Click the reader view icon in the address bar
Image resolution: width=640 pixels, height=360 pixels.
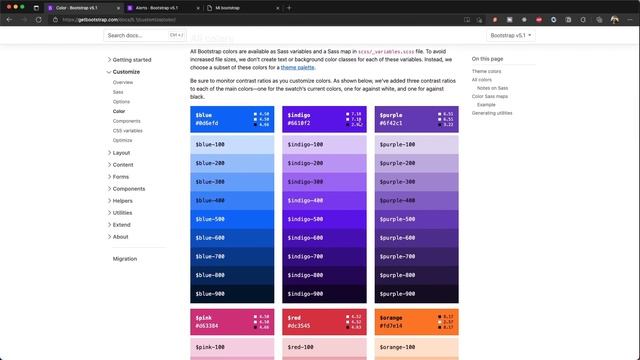(467, 20)
